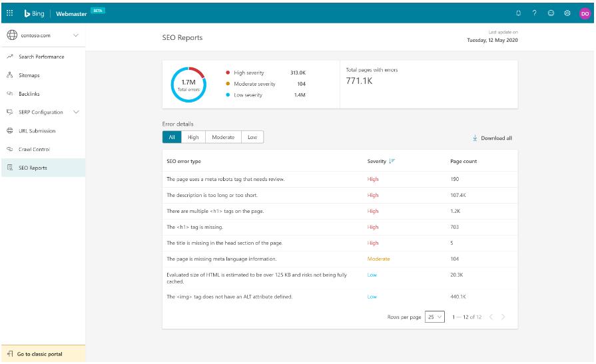Click the Go to classic portal icon

10,354
